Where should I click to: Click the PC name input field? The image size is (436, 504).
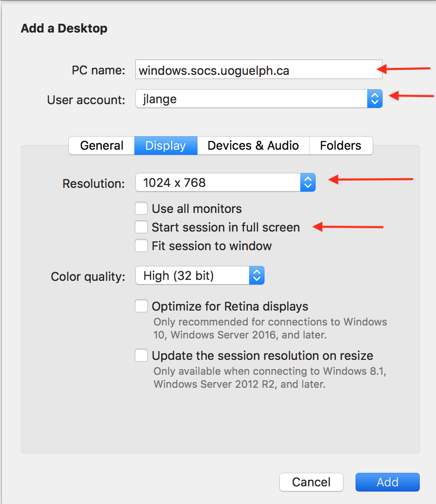(258, 70)
